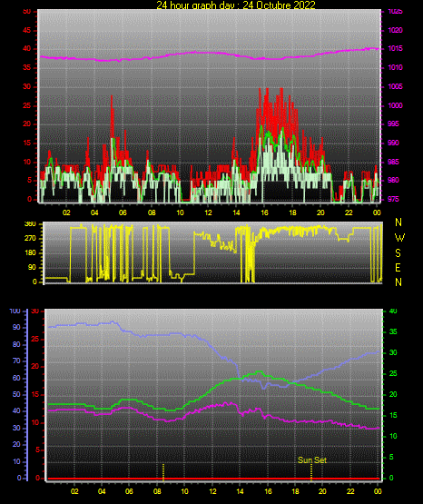Image resolution: width=423 pixels, height=504 pixels.
Task: Click the pink "975" pressure axis value
Action: [x=393, y=199]
